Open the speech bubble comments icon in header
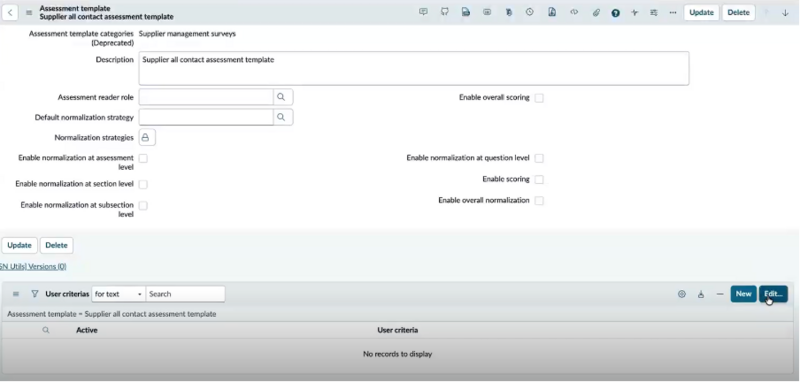The width and height of the screenshot is (800, 382). pyautogui.click(x=423, y=12)
